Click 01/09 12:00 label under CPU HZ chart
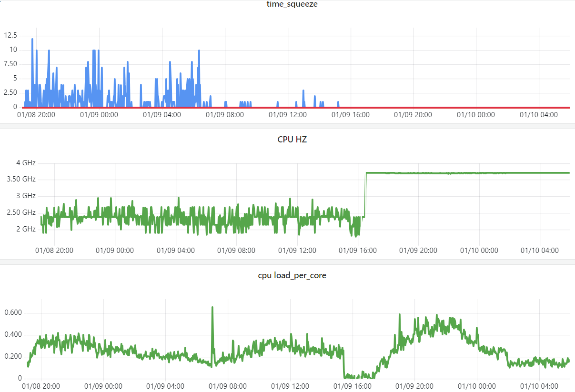Image resolution: width=575 pixels, height=392 pixels. (297, 251)
